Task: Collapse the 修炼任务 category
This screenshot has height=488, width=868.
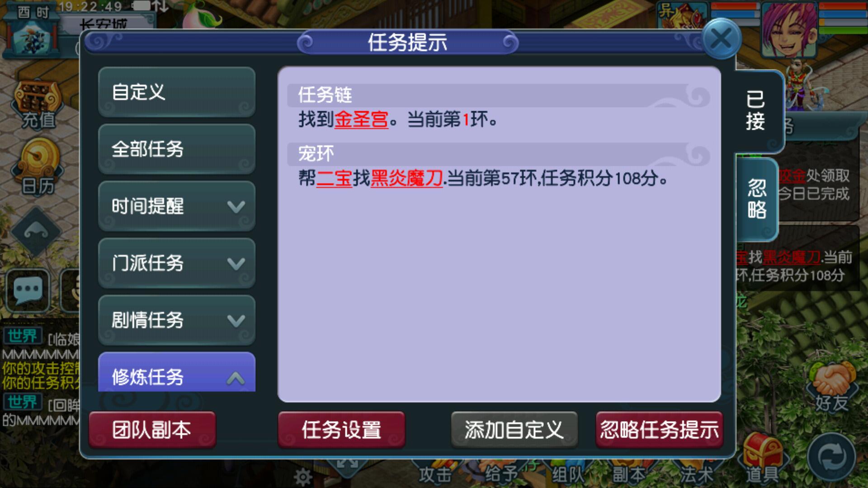Action: click(177, 372)
